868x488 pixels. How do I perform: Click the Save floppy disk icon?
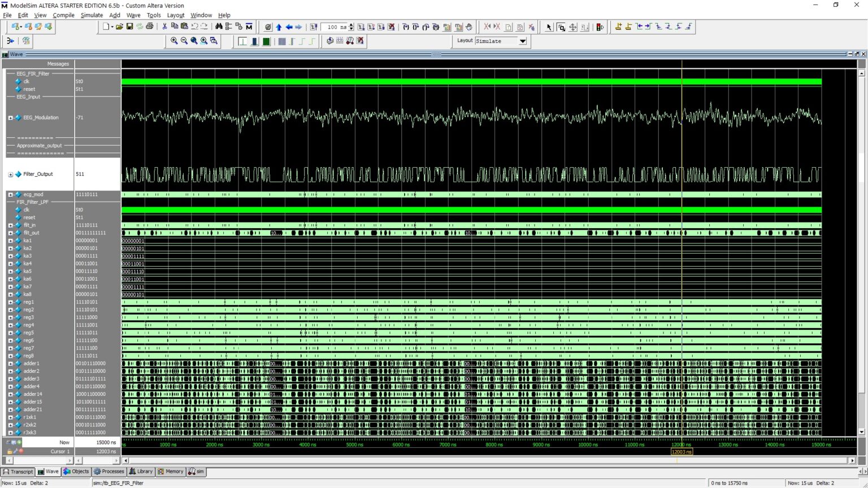(129, 27)
